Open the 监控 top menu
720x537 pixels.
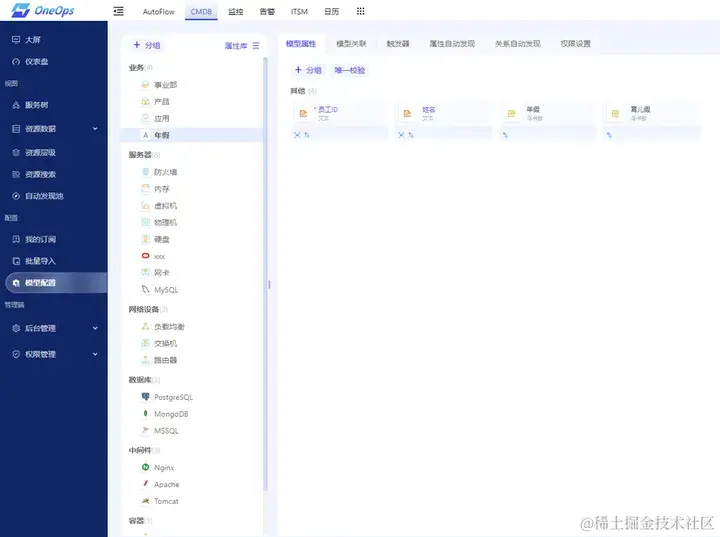click(x=236, y=11)
